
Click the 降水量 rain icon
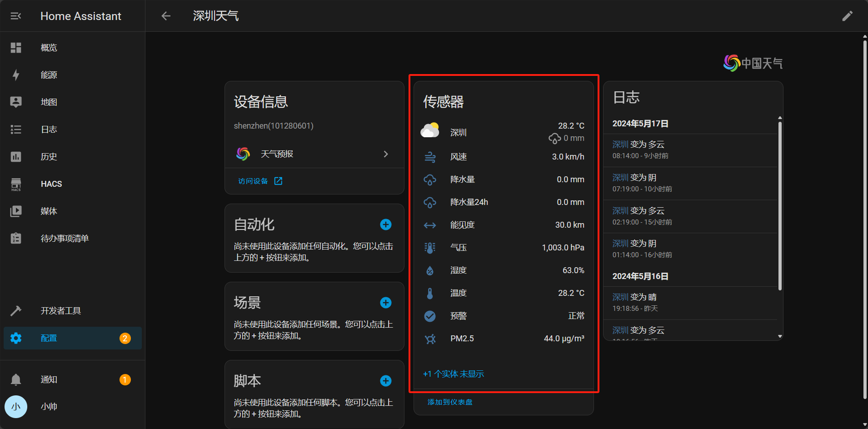[x=430, y=180]
